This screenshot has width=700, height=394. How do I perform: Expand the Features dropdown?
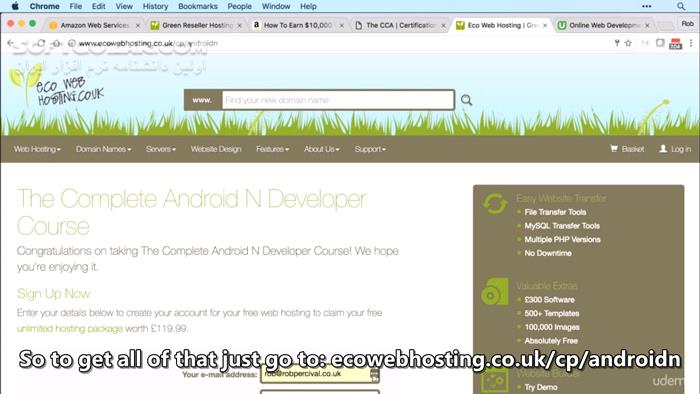272,149
